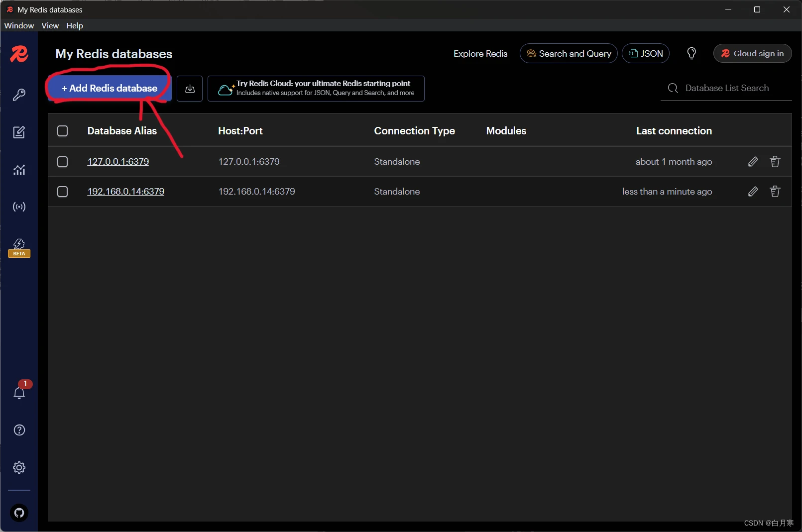Viewport: 802px width, 532px height.
Task: Open the Workbench editor icon in sidebar
Action: coord(19,132)
